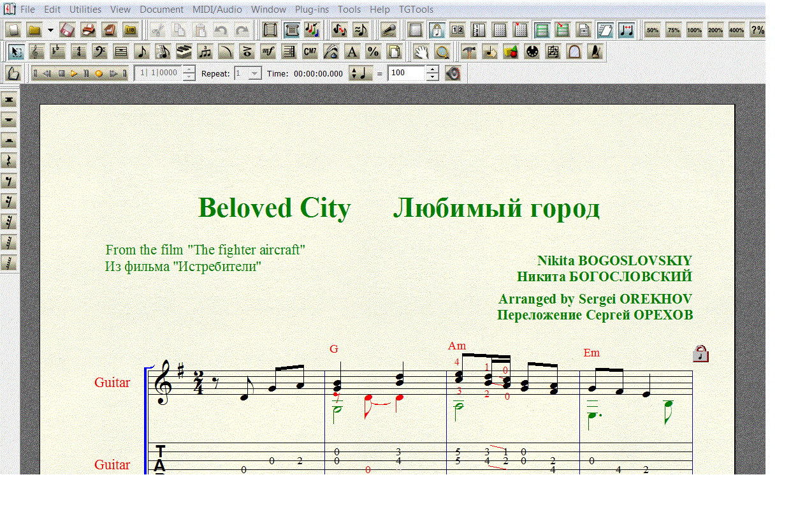Toggle the lock measure spacing icon

[437, 30]
